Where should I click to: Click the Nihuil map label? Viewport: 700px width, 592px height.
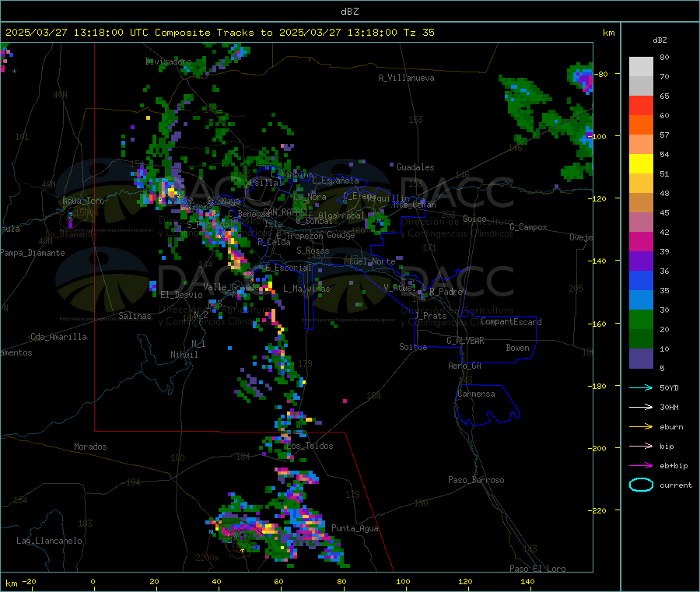(x=184, y=355)
